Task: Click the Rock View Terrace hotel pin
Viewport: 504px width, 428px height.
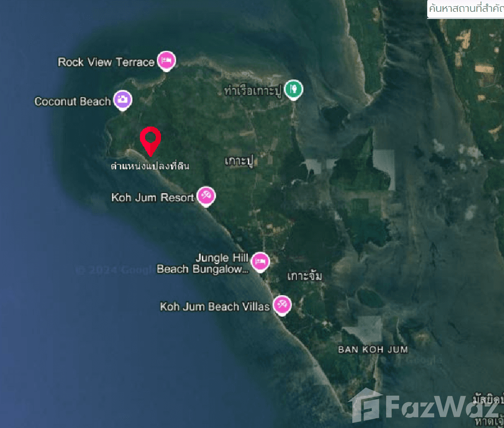Action: click(166, 60)
